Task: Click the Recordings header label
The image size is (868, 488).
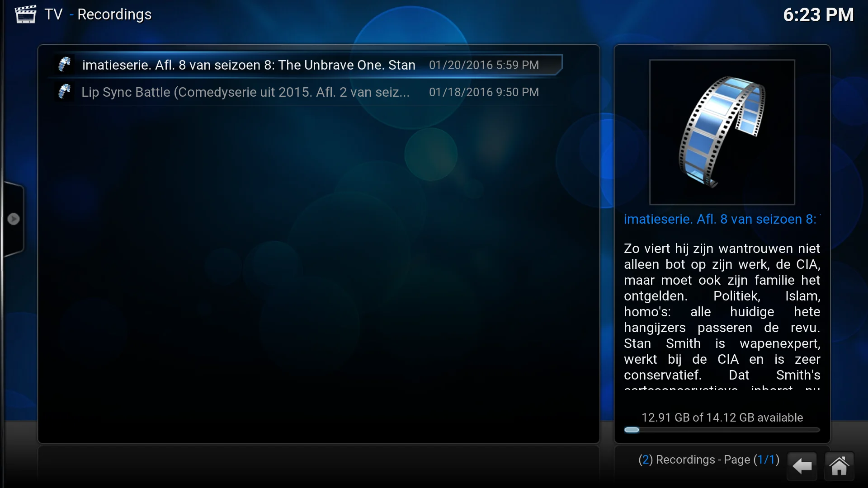Action: click(114, 14)
